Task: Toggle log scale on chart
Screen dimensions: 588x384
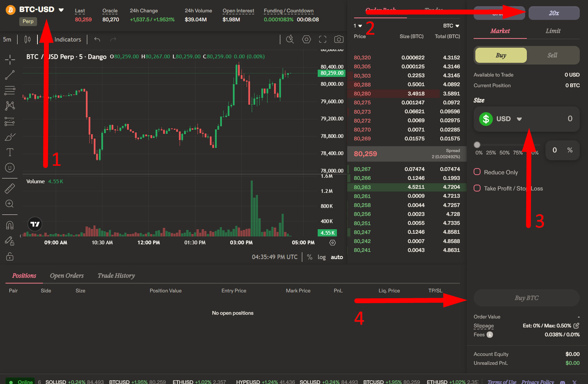Action: pyautogui.click(x=321, y=257)
